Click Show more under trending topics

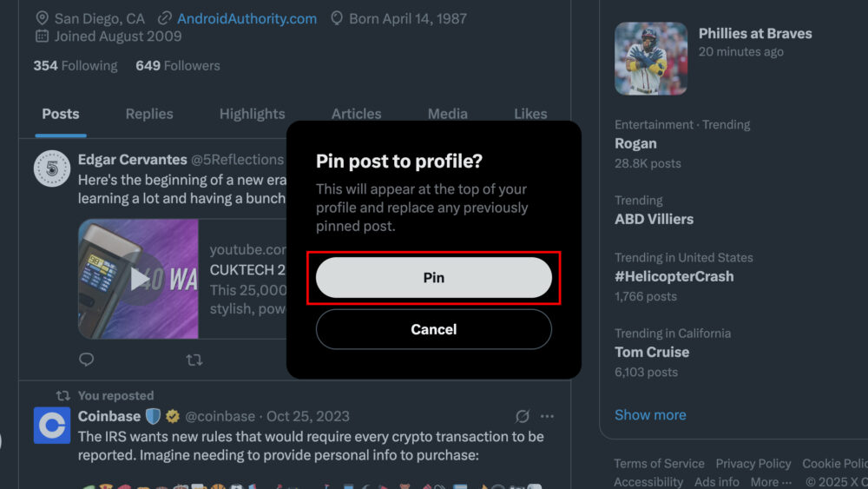650,415
